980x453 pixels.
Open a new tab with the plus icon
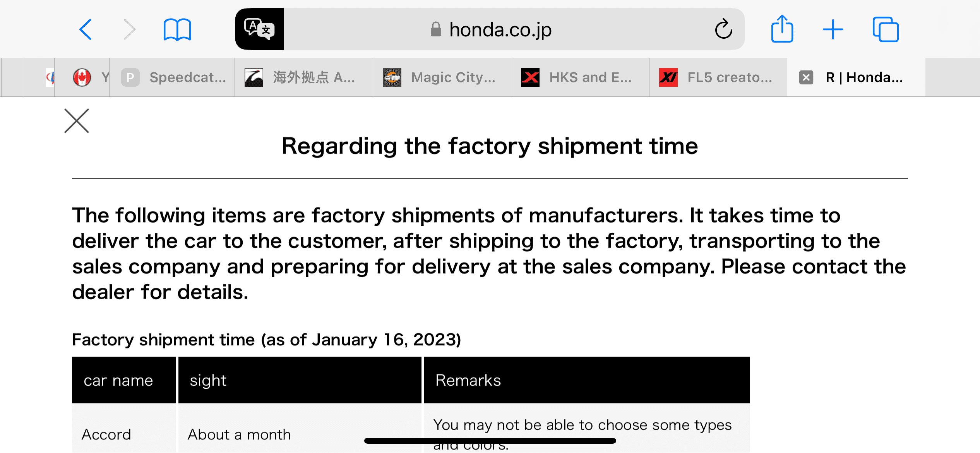[x=833, y=29]
